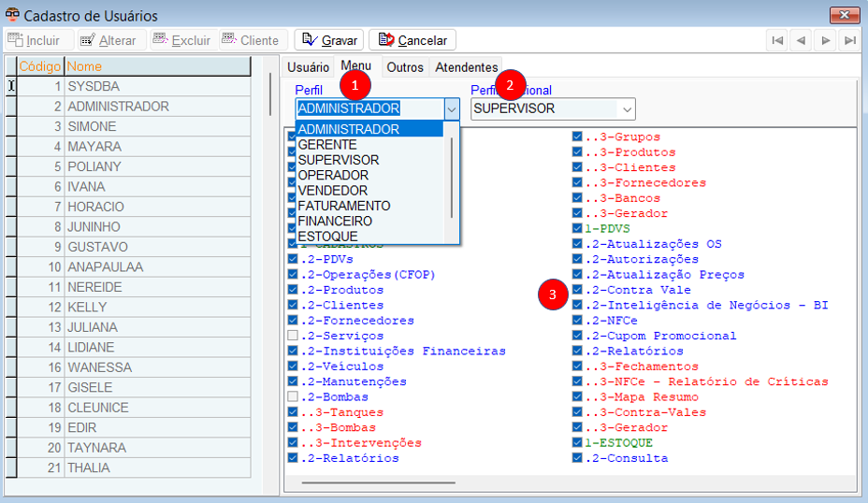This screenshot has height=503, width=868.
Task: Click the permissions horizontal scrollbar
Action: pos(379,483)
